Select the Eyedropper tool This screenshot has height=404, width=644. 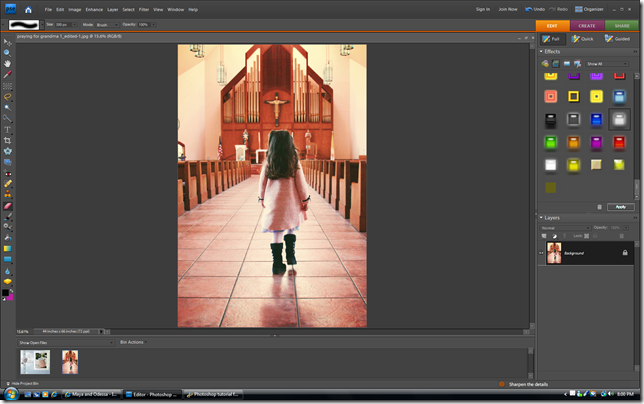7,75
